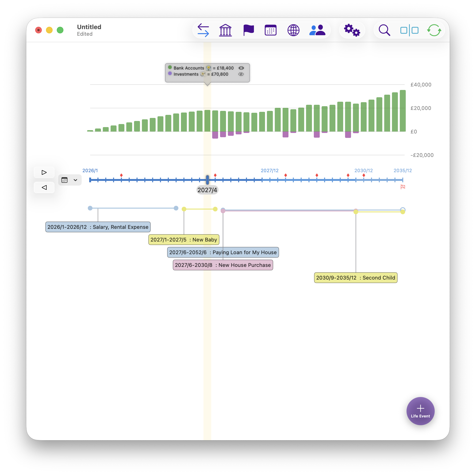This screenshot has height=475, width=476.
Task: Open the calendar icon in toolbar
Action: pyautogui.click(x=270, y=30)
